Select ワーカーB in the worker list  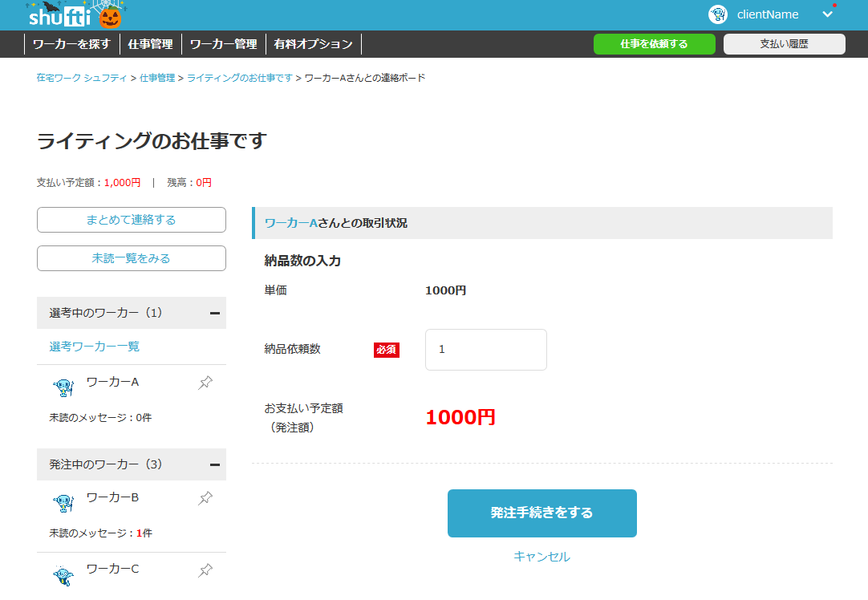(113, 497)
